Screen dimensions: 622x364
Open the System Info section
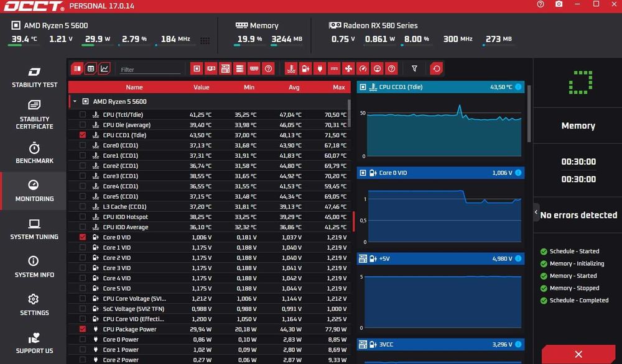34,267
